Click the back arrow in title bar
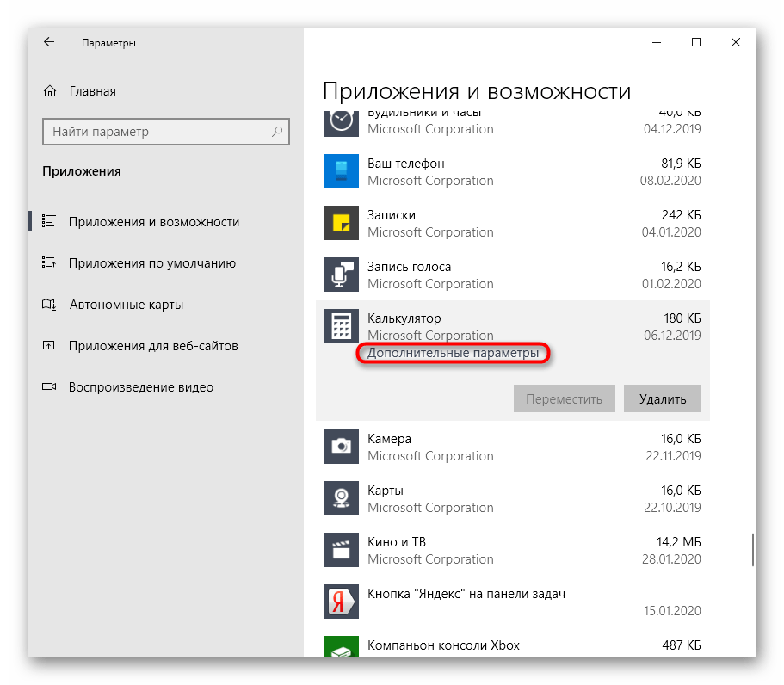Viewport: 784px width, 685px height. click(x=49, y=42)
